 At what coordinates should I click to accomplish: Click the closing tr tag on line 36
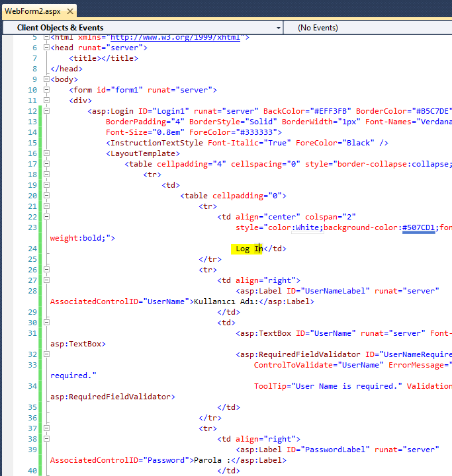[x=210, y=418]
